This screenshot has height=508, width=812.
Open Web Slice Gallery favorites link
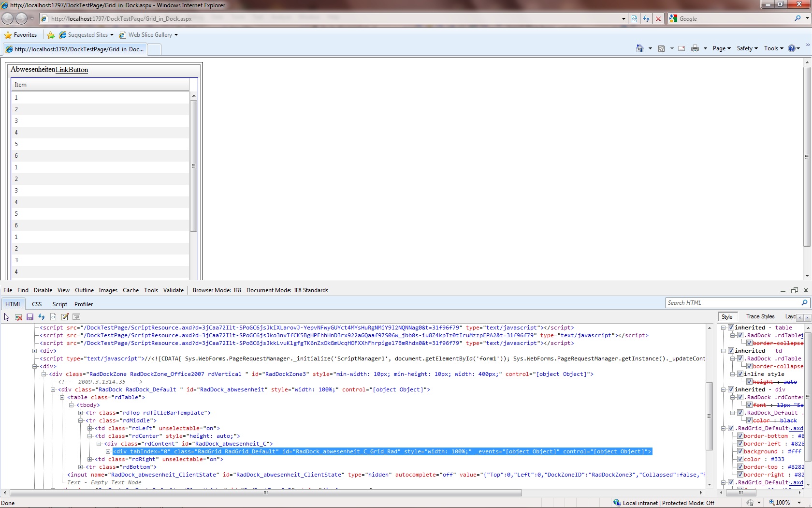point(149,35)
